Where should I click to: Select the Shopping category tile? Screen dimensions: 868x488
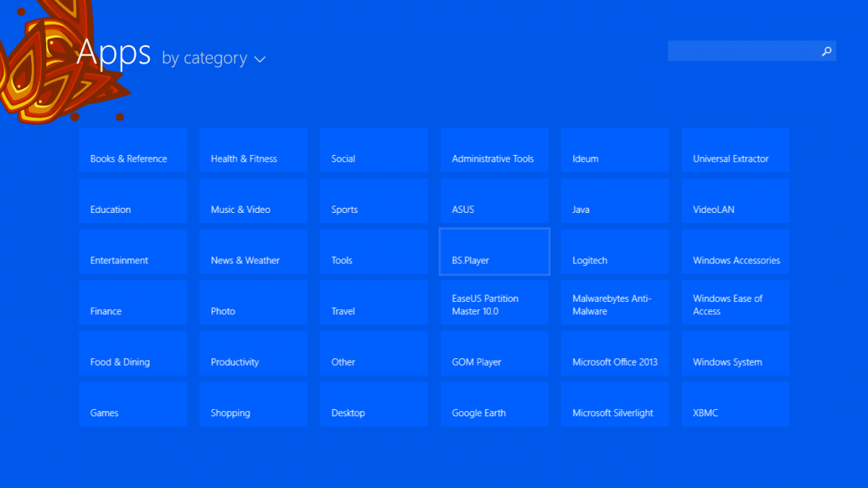254,403
